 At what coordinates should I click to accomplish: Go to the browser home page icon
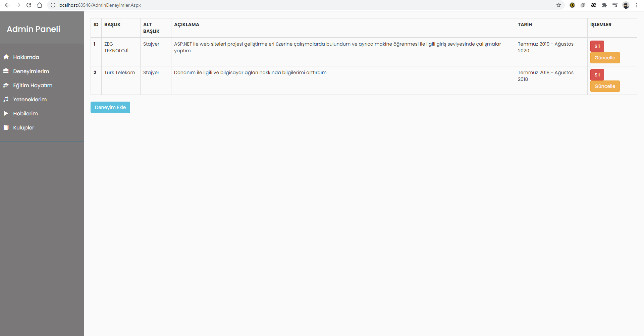coord(40,5)
